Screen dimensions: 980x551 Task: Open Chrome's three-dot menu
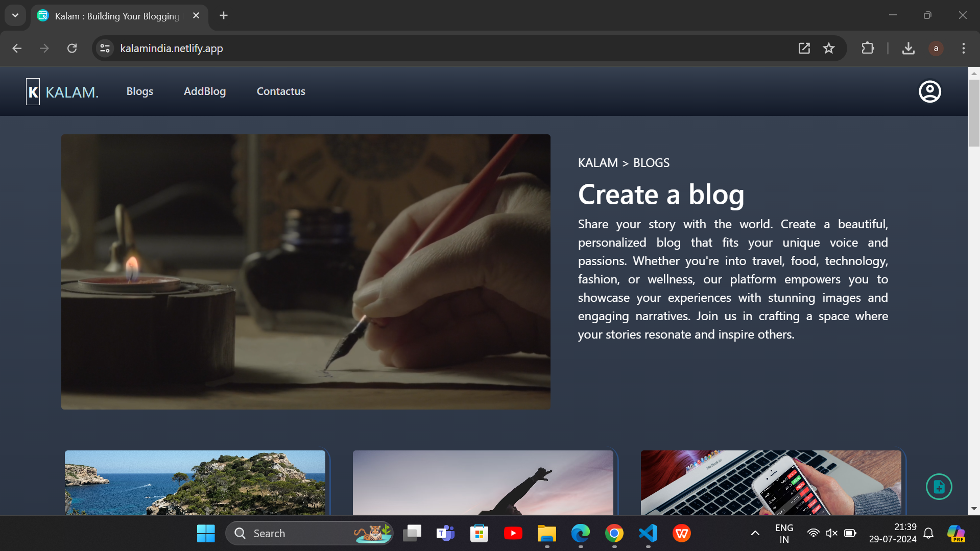click(x=963, y=49)
